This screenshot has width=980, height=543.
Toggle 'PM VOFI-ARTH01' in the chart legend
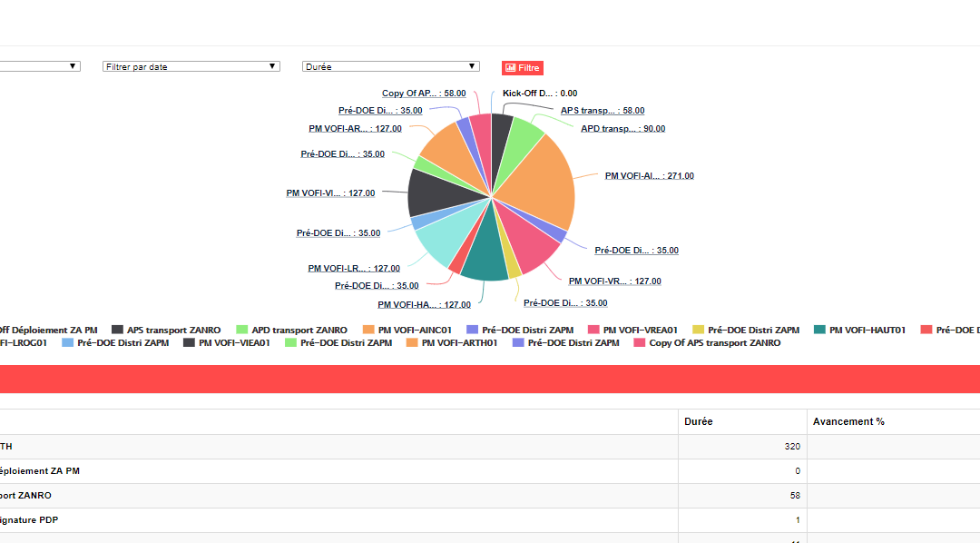[452, 343]
